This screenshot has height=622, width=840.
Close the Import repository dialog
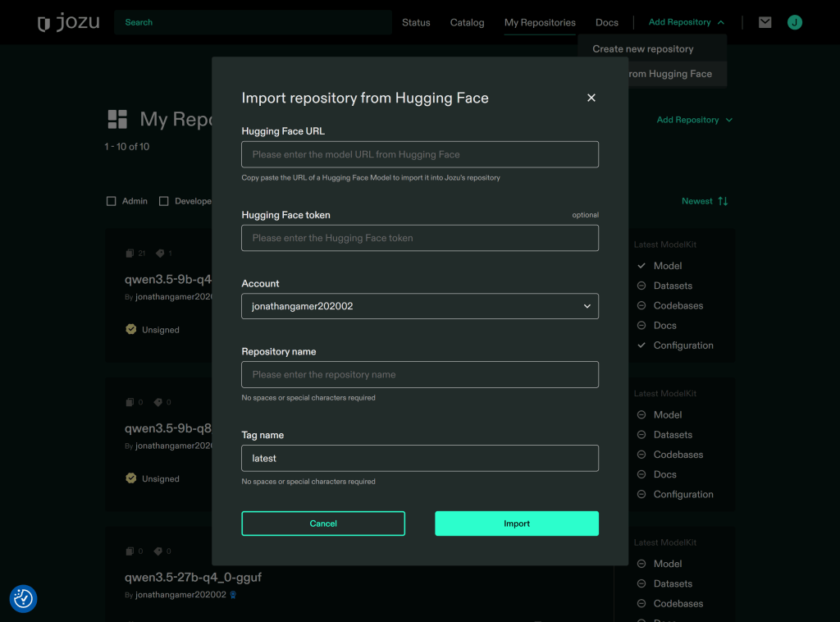coord(591,98)
